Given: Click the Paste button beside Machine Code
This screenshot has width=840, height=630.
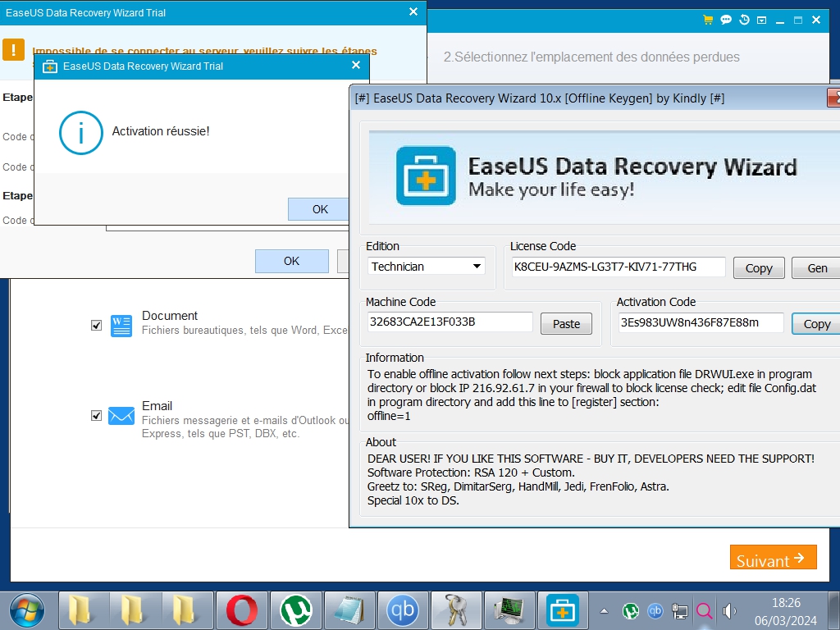Looking at the screenshot, I should (x=566, y=324).
